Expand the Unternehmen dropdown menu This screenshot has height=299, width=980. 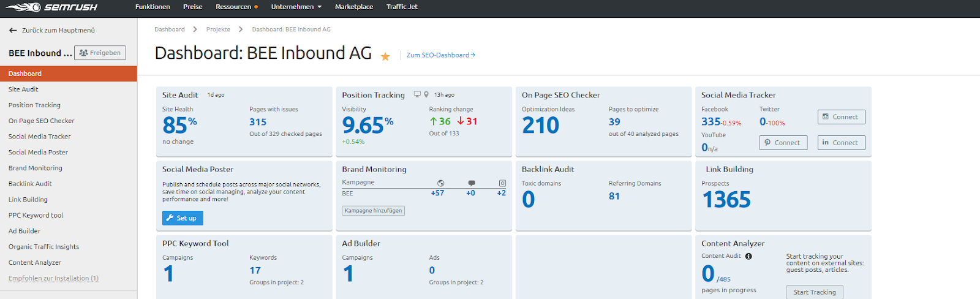(x=296, y=7)
